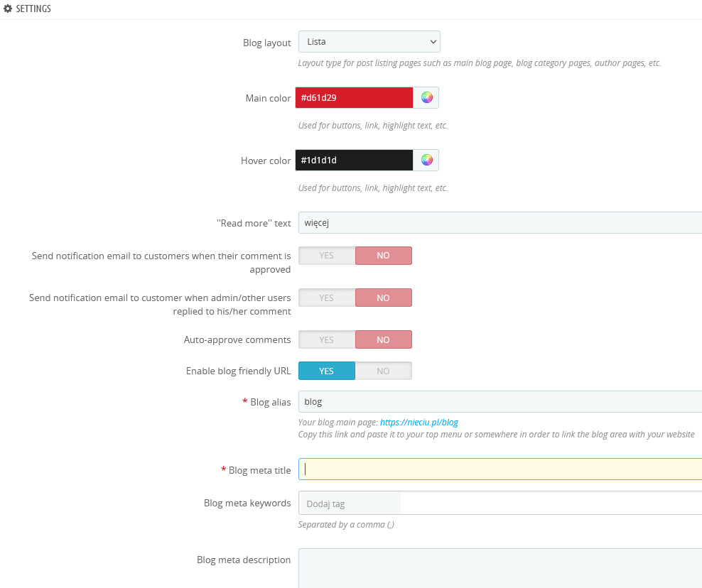Enable reply notification email with YES
The height and width of the screenshot is (588, 702).
tap(327, 298)
